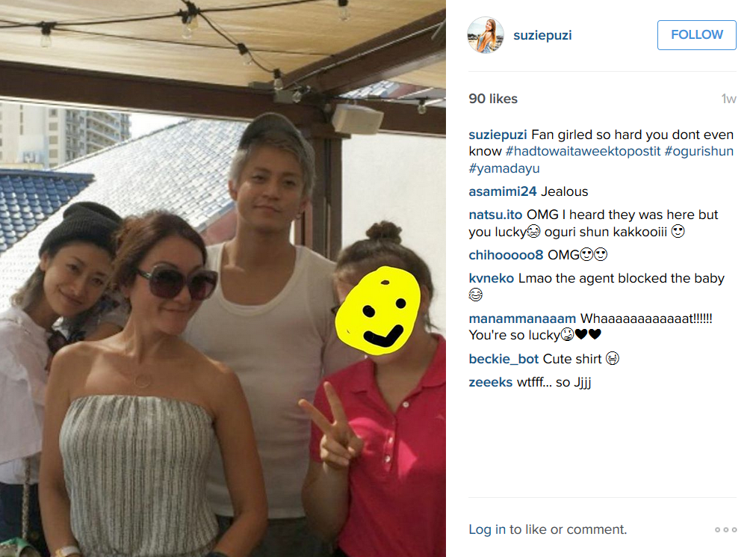
Task: Visit commenter chihooooo8's profile
Action: point(506,255)
